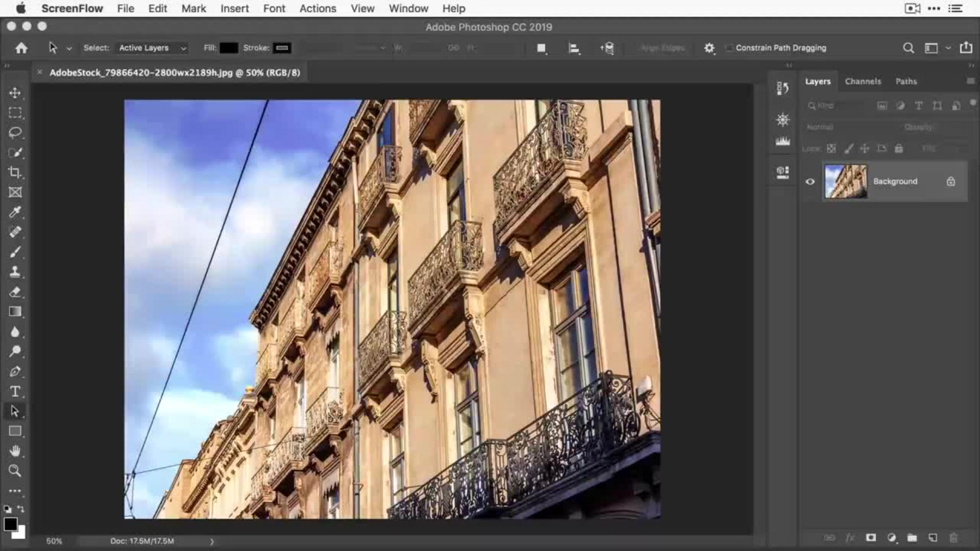Image resolution: width=980 pixels, height=551 pixels.
Task: Swap foreground and background colors
Action: coord(20,509)
